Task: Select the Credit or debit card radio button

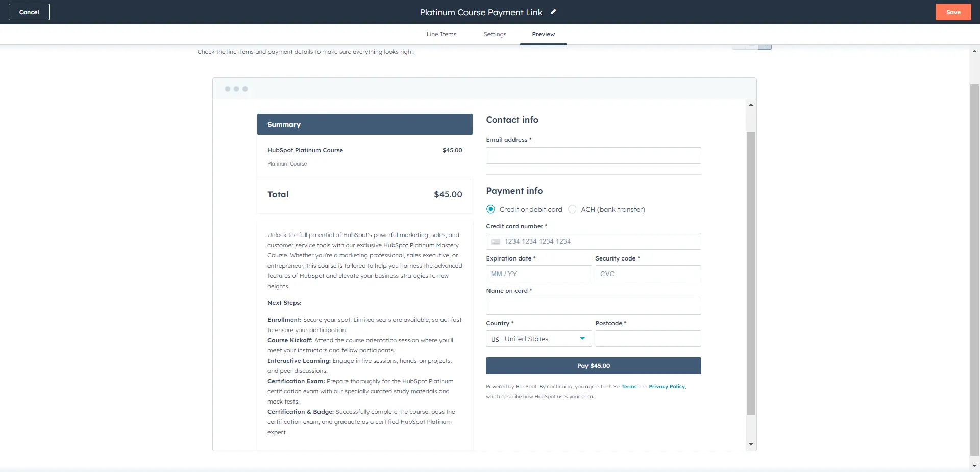Action: (x=491, y=209)
